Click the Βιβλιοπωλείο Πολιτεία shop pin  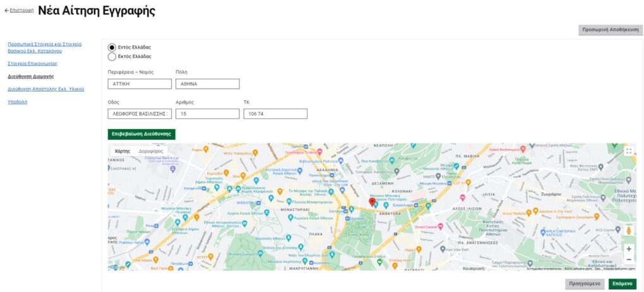340,161
